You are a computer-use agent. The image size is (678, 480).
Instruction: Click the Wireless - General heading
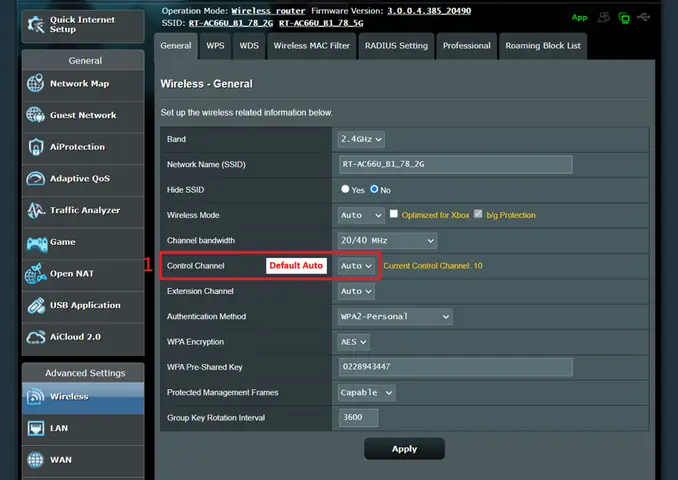point(207,84)
